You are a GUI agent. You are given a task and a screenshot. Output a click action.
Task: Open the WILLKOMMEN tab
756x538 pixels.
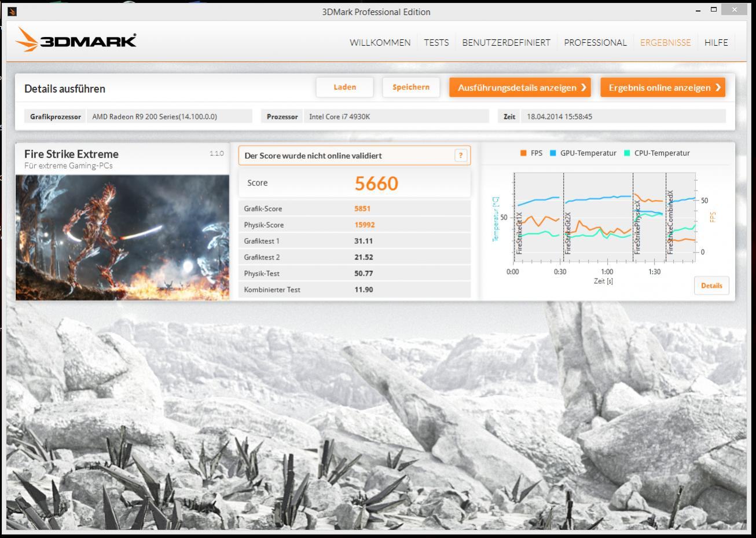pyautogui.click(x=380, y=43)
